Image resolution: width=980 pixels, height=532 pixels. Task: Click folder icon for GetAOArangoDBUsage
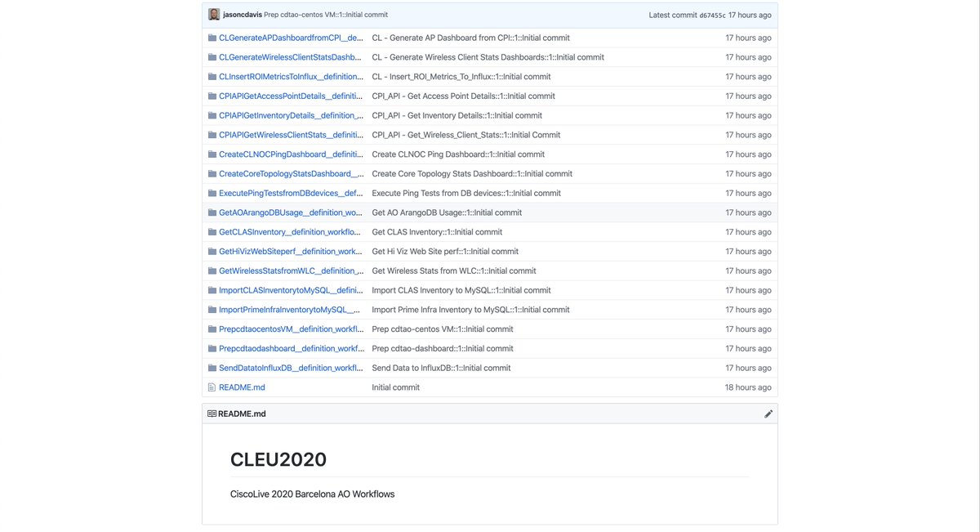[212, 212]
